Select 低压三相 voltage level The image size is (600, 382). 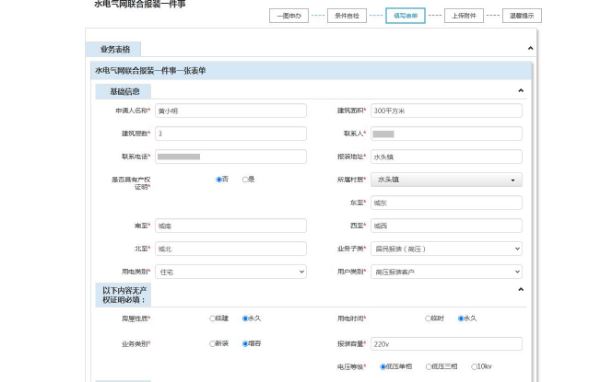429,367
